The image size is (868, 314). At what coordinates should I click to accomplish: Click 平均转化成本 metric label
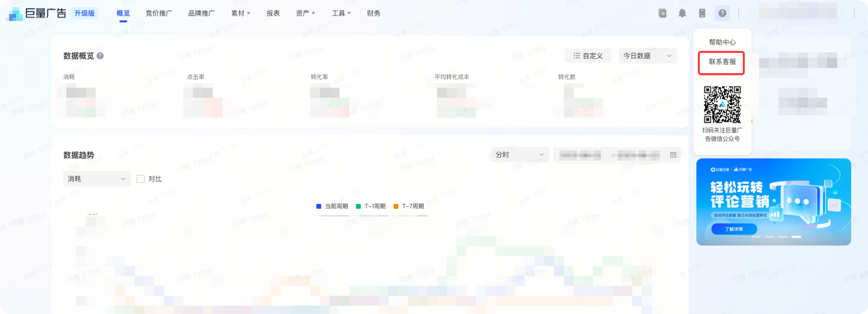tap(452, 77)
